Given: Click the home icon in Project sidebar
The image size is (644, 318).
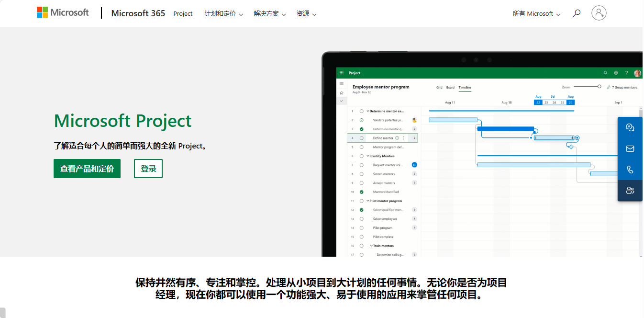Looking at the screenshot, I should coord(342,92).
